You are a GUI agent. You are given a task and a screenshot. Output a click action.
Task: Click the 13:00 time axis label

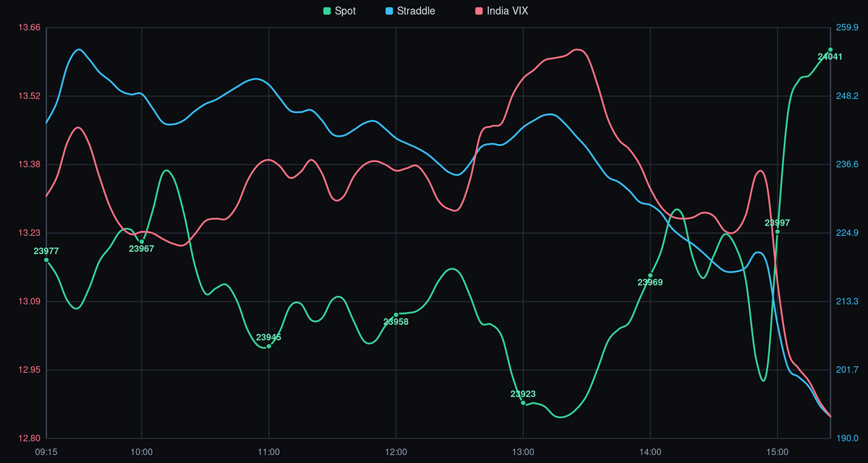(x=523, y=451)
